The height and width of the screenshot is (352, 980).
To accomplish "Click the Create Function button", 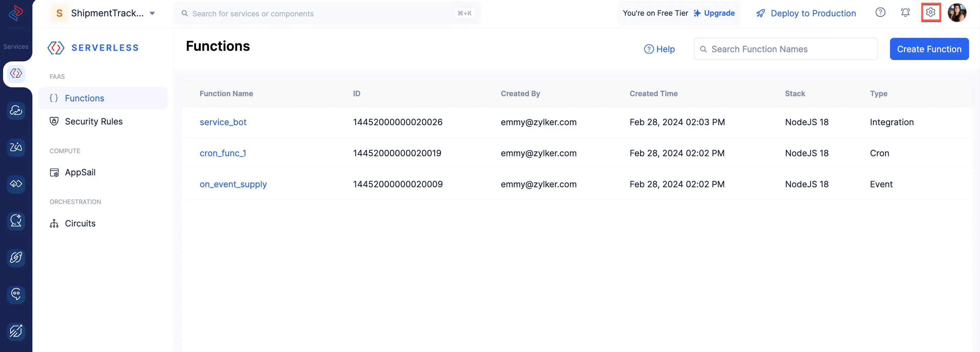I will click(929, 49).
